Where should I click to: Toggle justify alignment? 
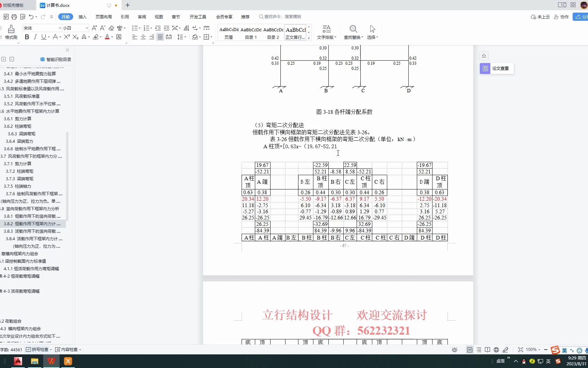[160, 37]
